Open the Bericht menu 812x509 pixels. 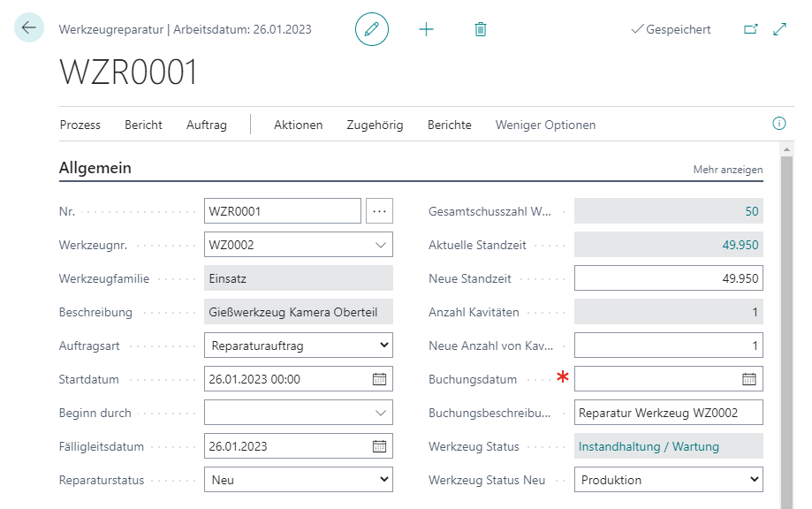pos(143,125)
